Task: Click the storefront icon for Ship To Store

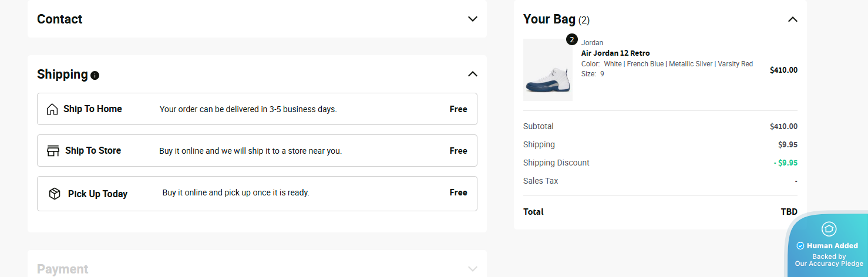Action: (53, 151)
